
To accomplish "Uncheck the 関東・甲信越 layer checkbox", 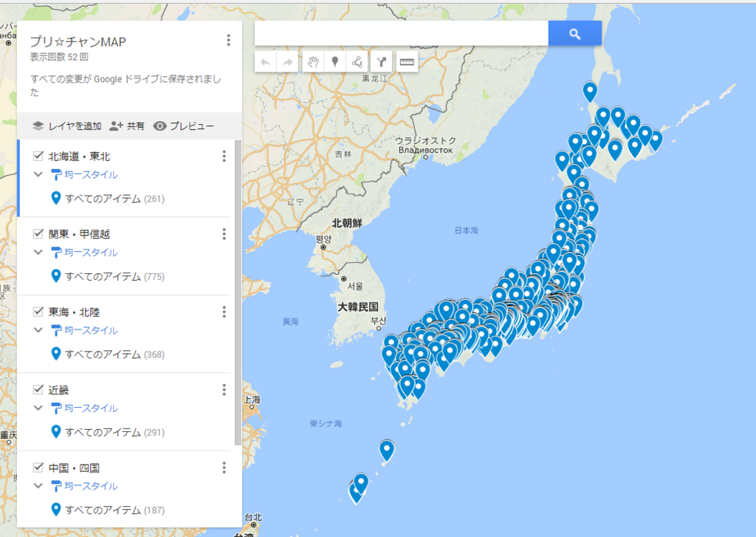I will click(38, 233).
